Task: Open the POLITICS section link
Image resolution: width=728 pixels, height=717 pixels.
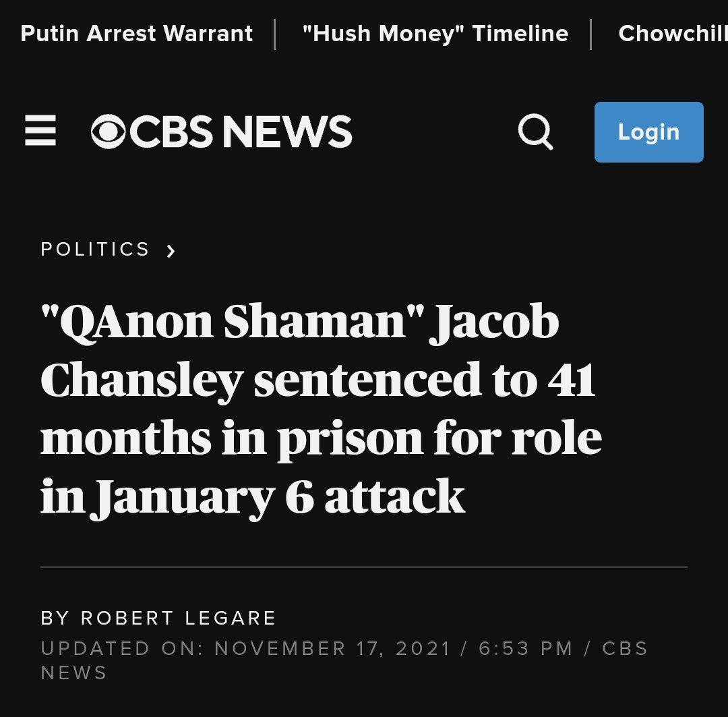Action: point(95,249)
